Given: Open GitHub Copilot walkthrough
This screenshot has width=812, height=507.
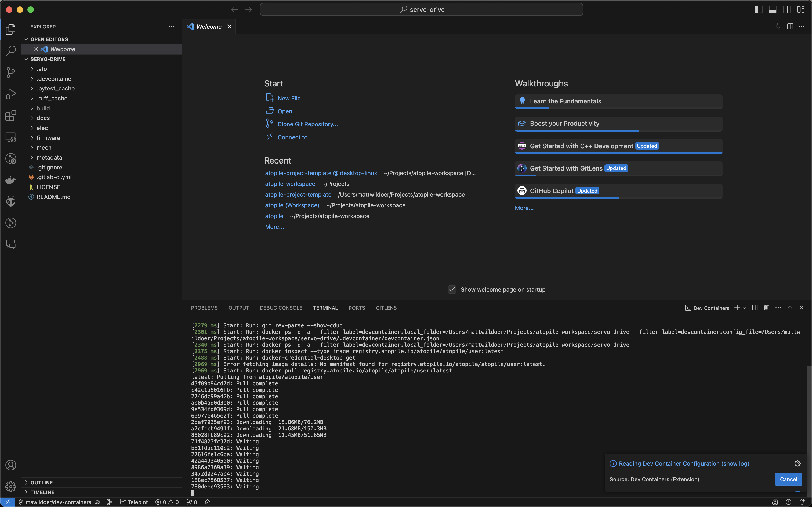Looking at the screenshot, I should tap(618, 191).
